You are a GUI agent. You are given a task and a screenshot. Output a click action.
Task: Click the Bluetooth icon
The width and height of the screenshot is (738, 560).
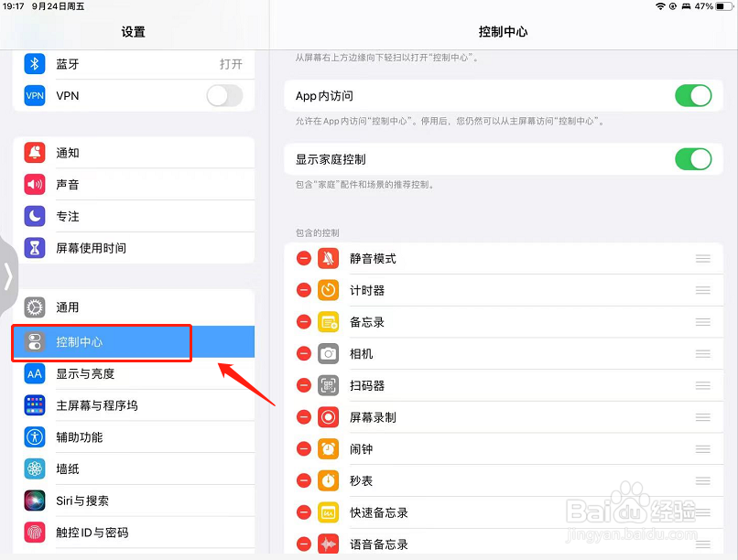35,64
